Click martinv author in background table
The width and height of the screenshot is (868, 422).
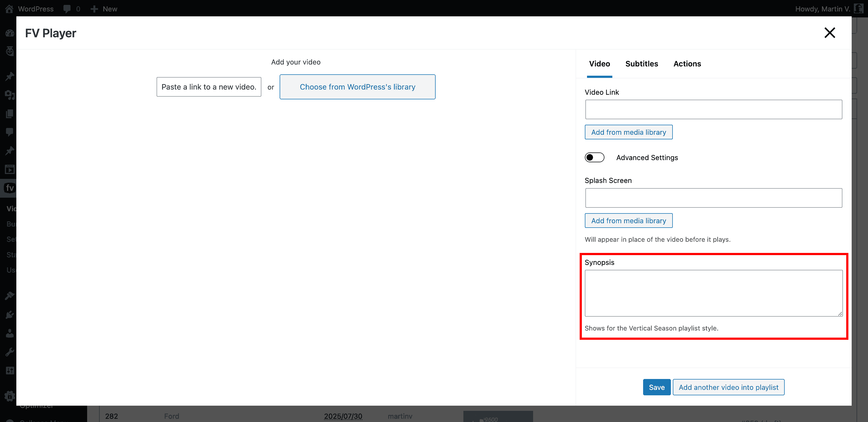pyautogui.click(x=400, y=416)
